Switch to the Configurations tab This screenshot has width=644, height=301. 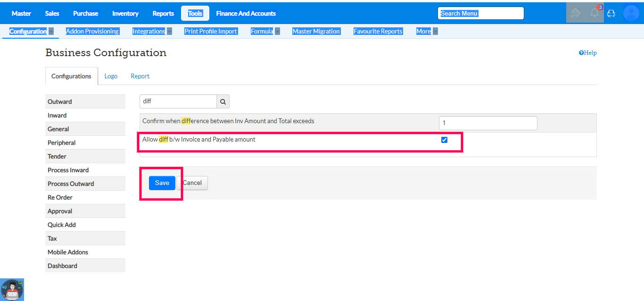71,76
